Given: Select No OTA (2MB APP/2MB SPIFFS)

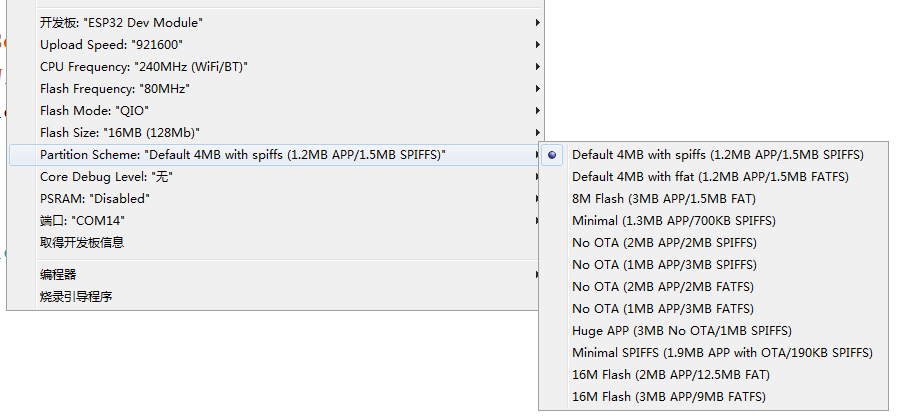Looking at the screenshot, I should click(714, 243).
